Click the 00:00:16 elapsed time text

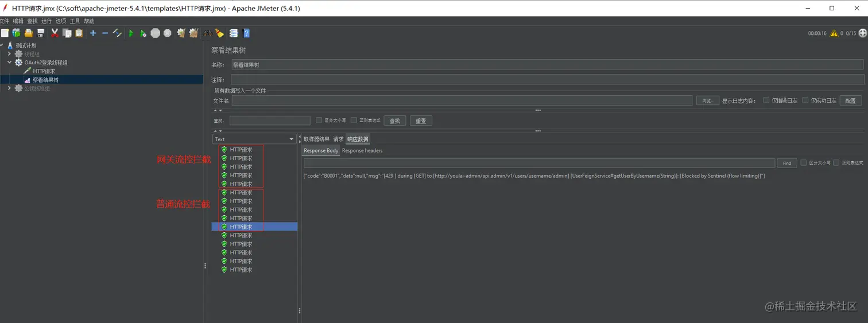[x=817, y=33]
